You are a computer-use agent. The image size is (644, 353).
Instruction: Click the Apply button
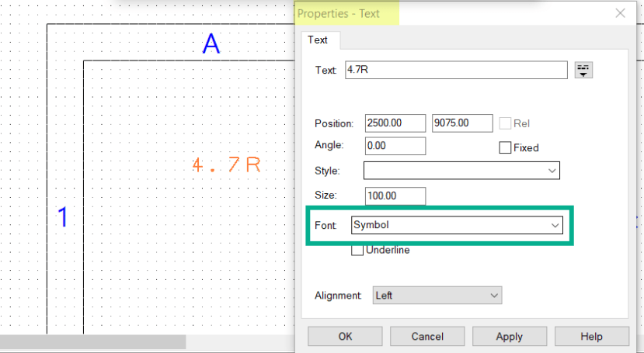[x=510, y=337]
